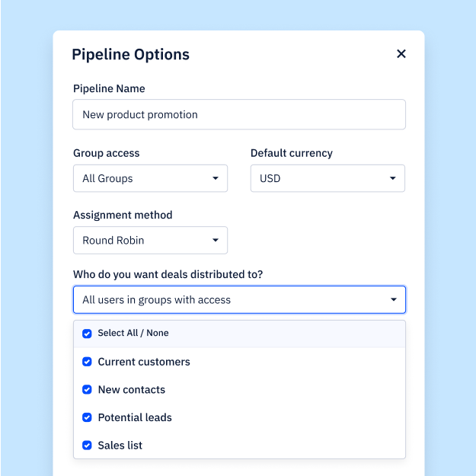Toggle the Select All / None checkbox
476x476 pixels.
tap(87, 334)
